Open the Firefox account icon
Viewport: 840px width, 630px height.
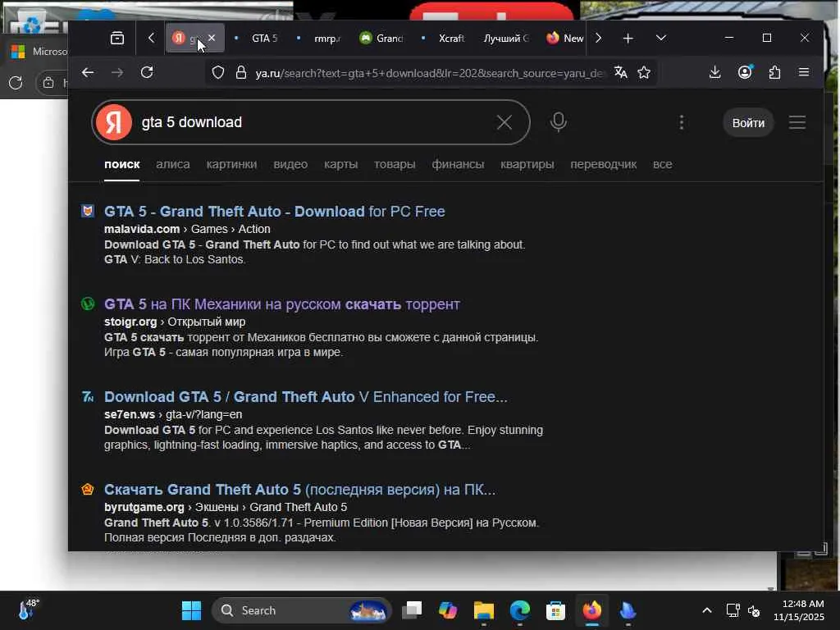745,72
